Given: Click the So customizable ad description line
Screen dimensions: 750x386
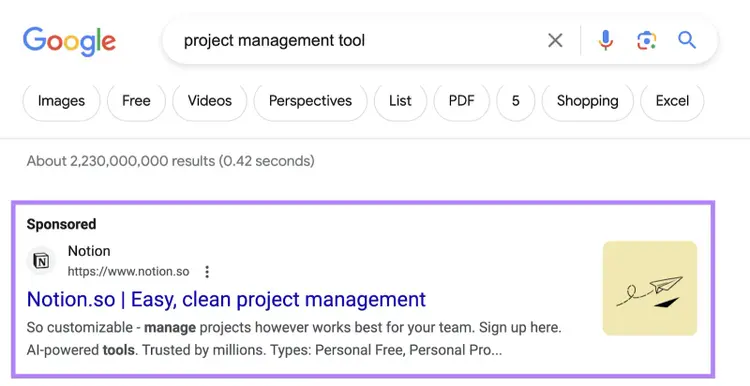Looking at the screenshot, I should 294,328.
